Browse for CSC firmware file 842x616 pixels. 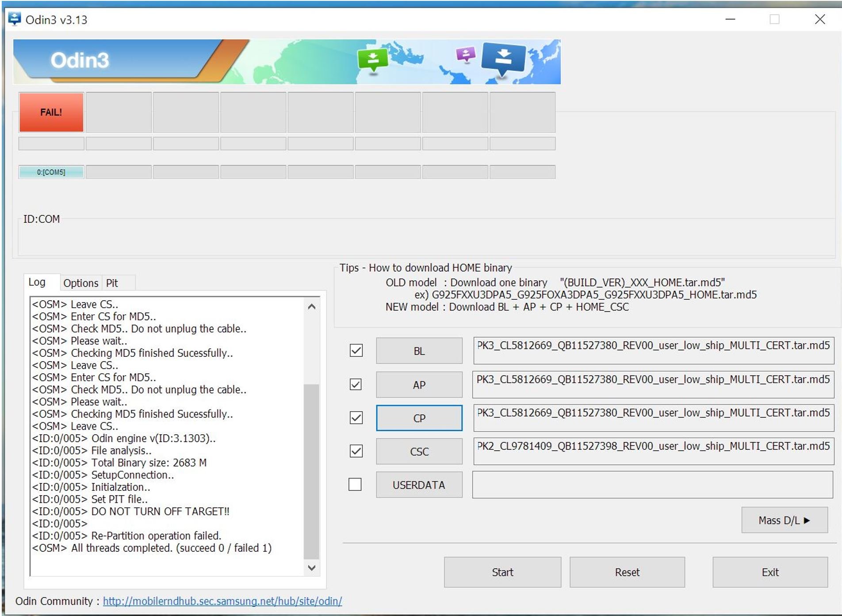419,451
